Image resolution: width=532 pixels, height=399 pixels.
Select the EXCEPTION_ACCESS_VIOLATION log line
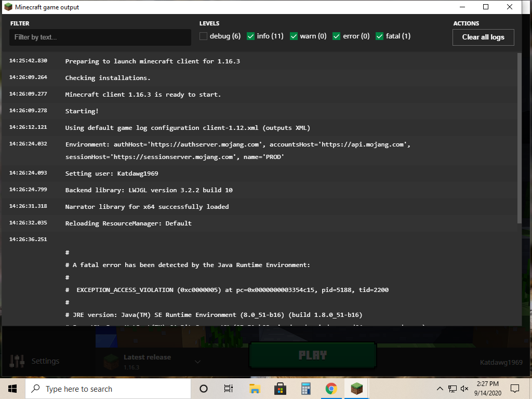click(x=227, y=290)
